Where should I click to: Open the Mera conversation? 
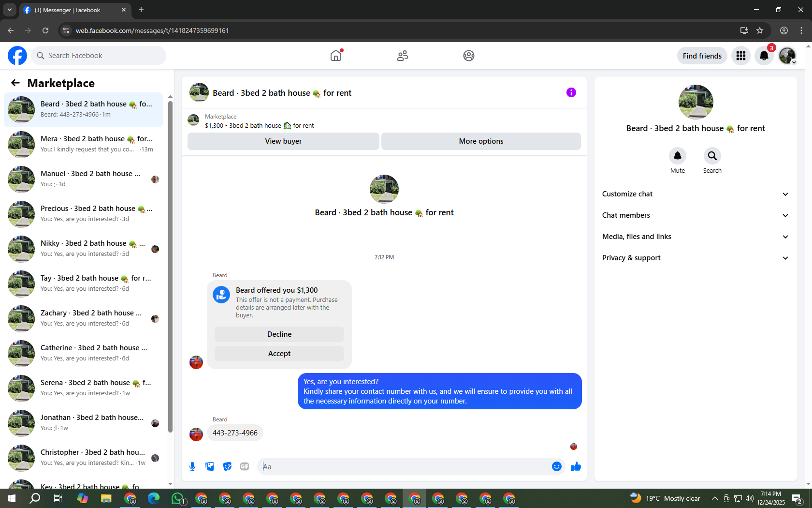pyautogui.click(x=83, y=144)
